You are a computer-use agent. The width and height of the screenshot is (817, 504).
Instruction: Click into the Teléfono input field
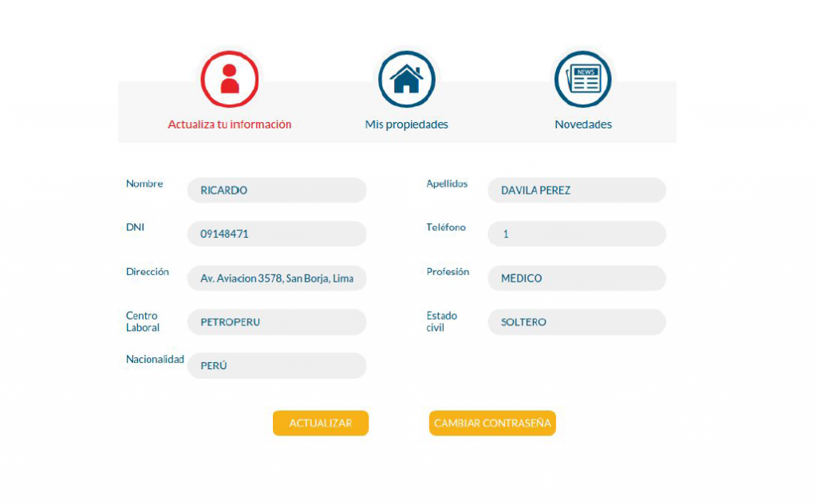(577, 234)
